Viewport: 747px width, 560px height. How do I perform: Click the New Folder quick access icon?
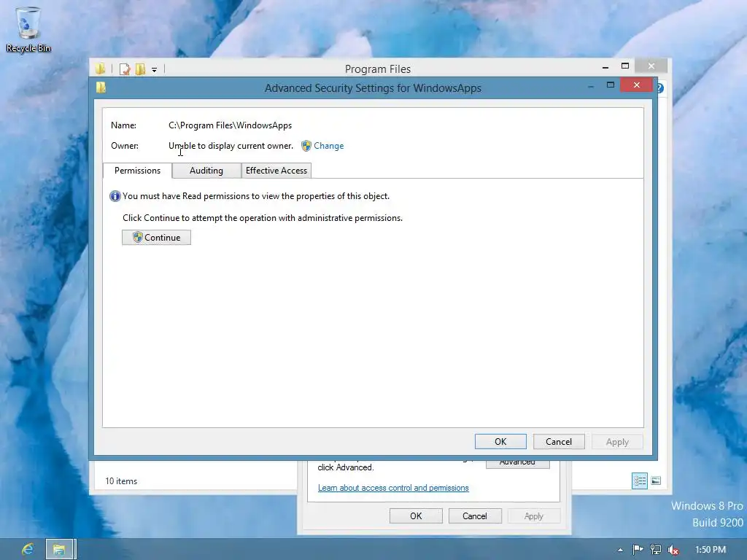pos(140,69)
